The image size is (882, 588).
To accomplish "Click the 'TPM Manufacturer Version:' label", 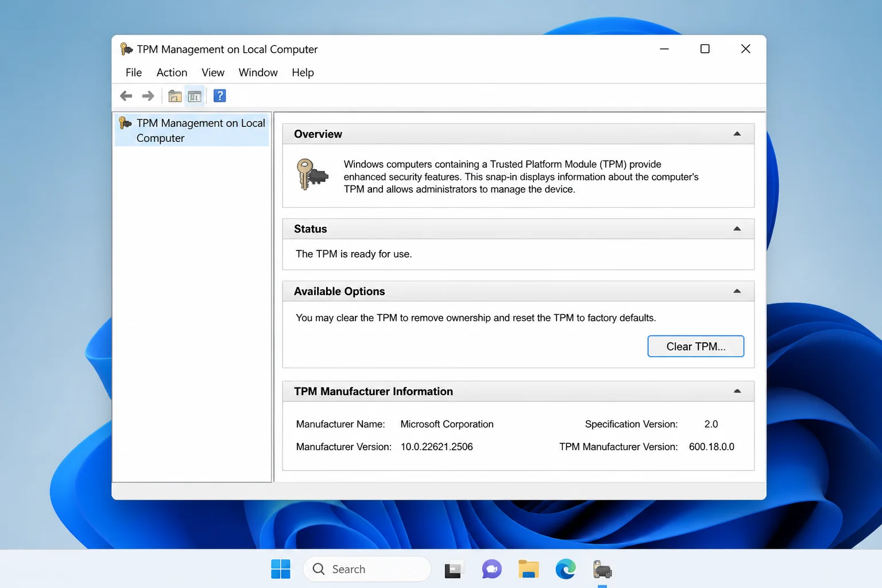I will coord(618,447).
